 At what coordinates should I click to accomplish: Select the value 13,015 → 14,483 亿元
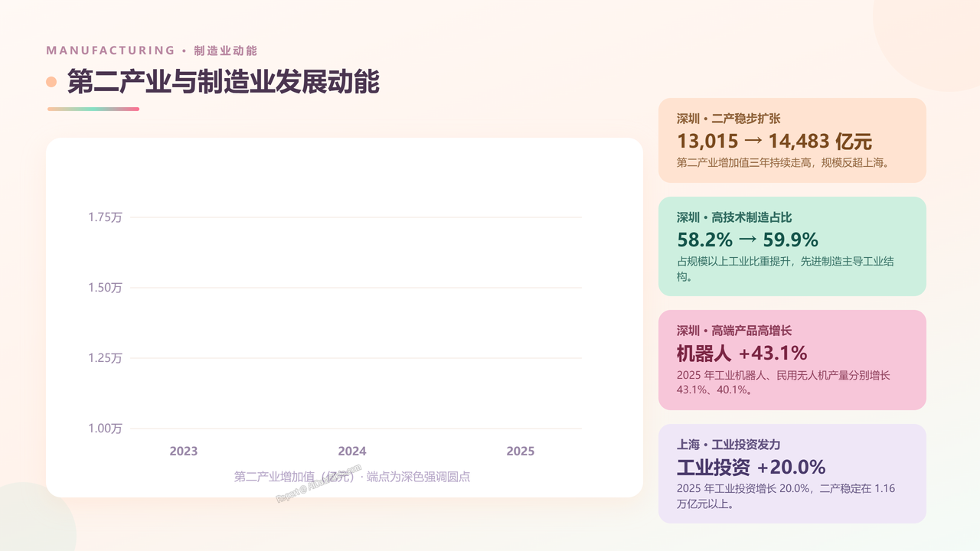[x=775, y=141]
